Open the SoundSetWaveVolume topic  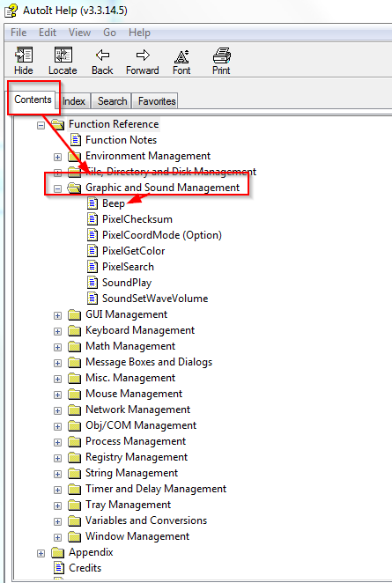155,299
